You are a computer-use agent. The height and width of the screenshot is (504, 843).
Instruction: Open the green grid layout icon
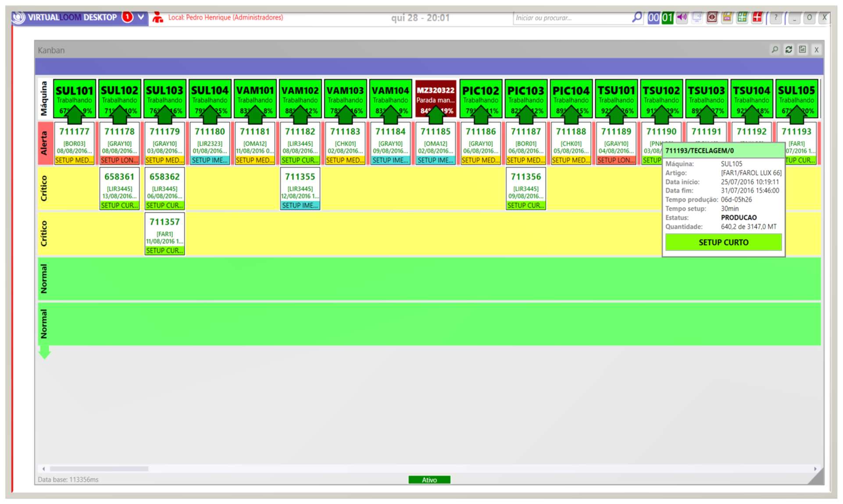tap(742, 18)
